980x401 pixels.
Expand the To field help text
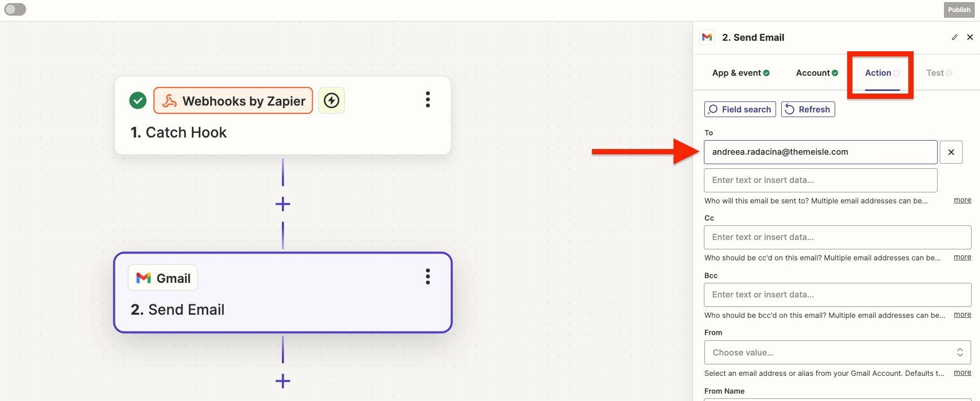pos(962,200)
